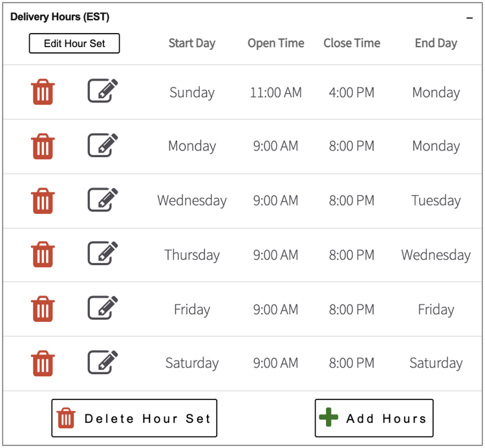
Task: Edit the hours row starting Friday
Action: tap(103, 308)
